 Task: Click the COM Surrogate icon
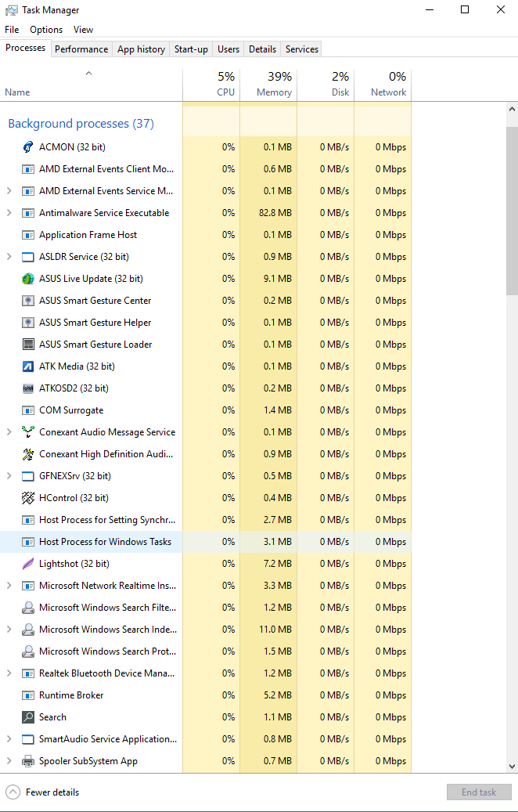coord(28,410)
